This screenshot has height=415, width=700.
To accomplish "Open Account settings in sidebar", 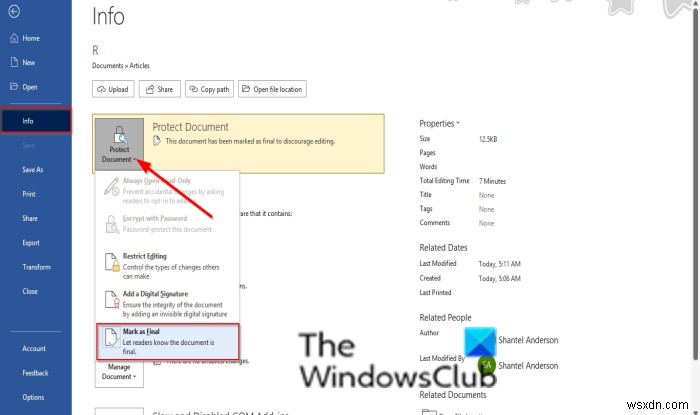I will (x=36, y=349).
